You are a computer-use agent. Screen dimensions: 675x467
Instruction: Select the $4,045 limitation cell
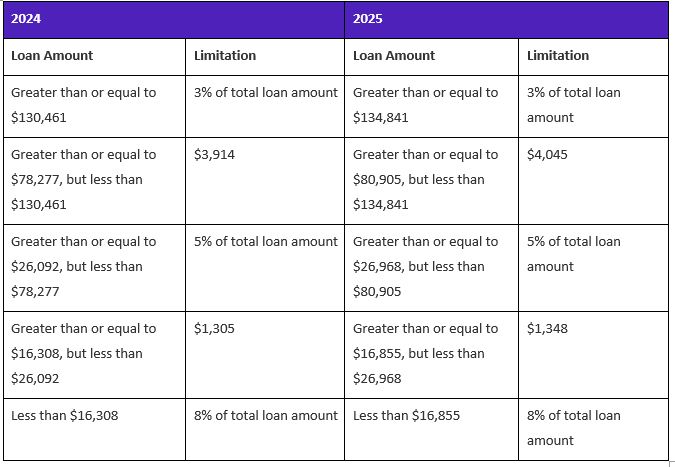pyautogui.click(x=593, y=181)
